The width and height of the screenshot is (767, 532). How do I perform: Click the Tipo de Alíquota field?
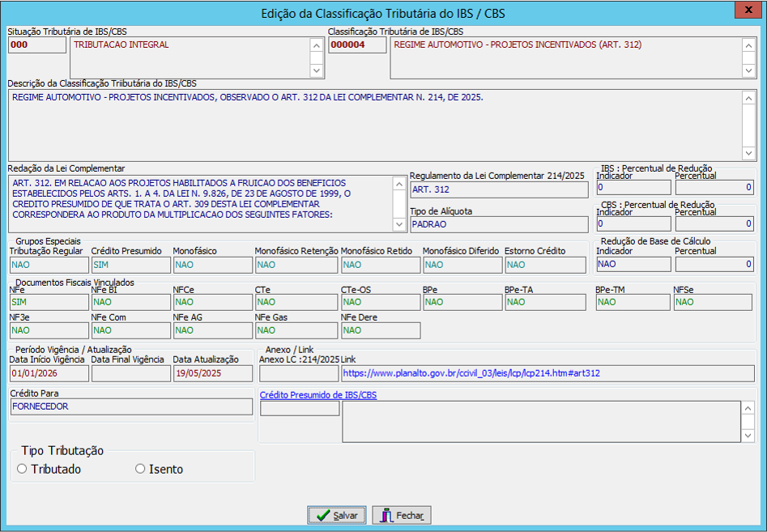tap(498, 224)
